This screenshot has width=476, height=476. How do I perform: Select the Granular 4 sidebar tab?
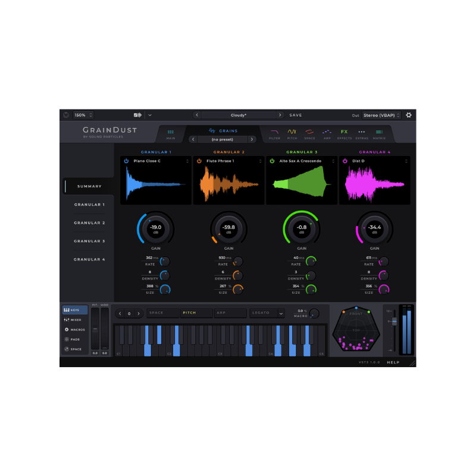89,259
